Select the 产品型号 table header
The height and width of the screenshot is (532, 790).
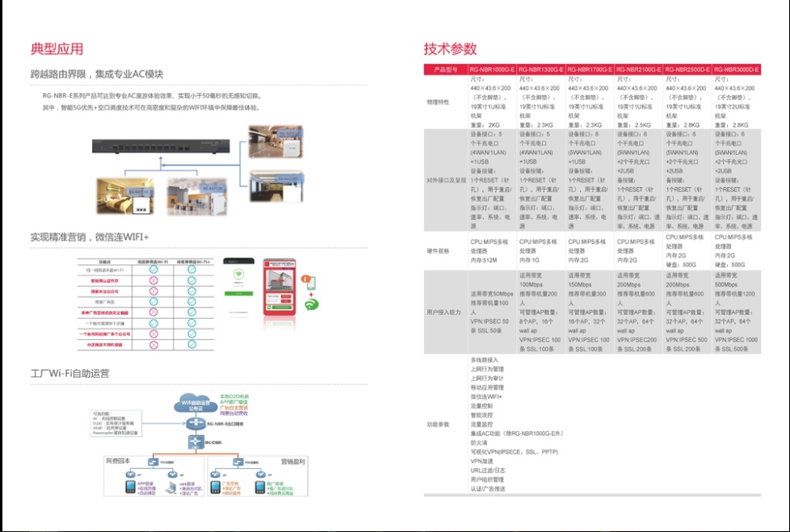pyautogui.click(x=446, y=69)
